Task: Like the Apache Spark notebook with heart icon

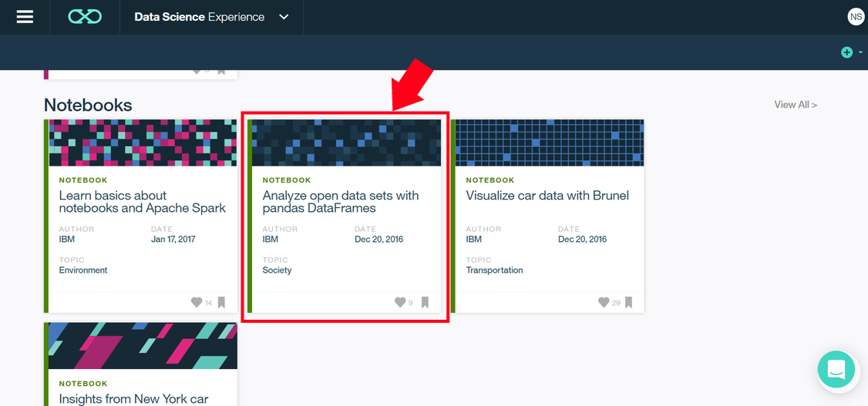Action: click(197, 302)
